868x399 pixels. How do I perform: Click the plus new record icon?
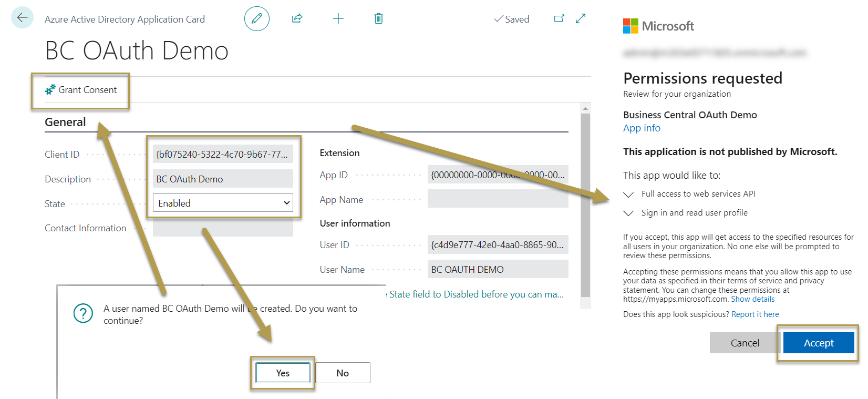(x=338, y=19)
